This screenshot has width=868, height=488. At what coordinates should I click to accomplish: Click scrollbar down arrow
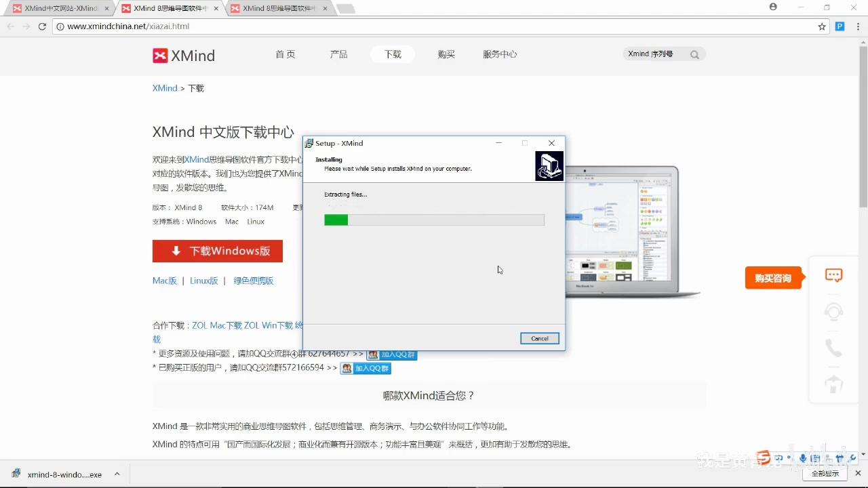(863, 455)
